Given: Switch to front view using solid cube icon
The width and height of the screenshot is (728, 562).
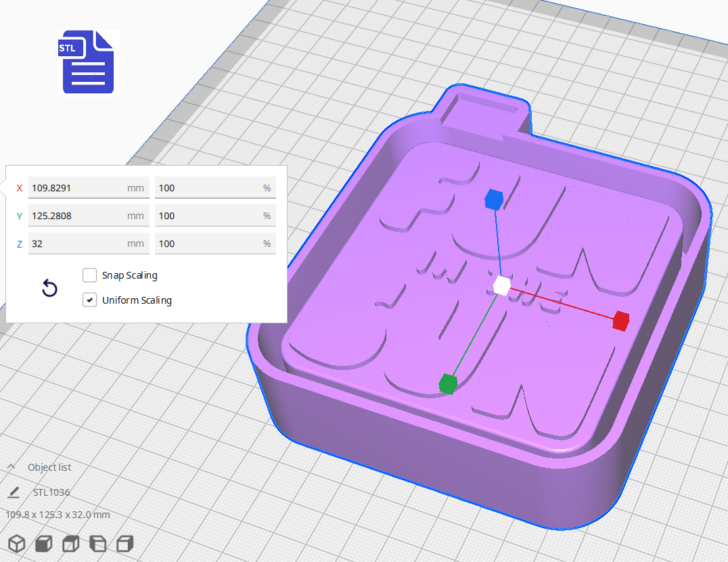Looking at the screenshot, I should pyautogui.click(x=43, y=543).
